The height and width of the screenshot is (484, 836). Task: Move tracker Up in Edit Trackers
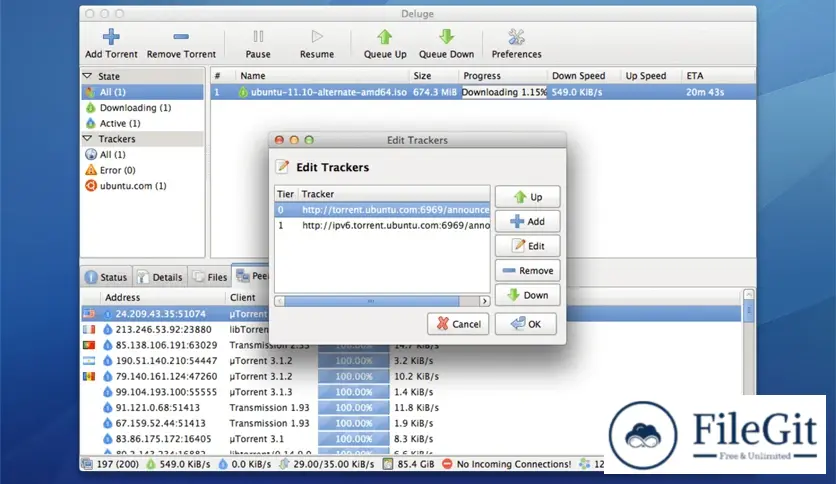527,197
